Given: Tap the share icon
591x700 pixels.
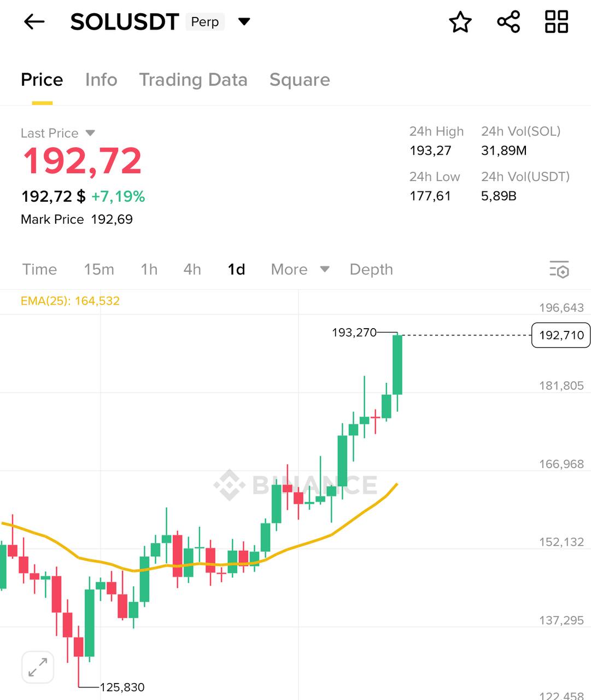Looking at the screenshot, I should tap(508, 22).
